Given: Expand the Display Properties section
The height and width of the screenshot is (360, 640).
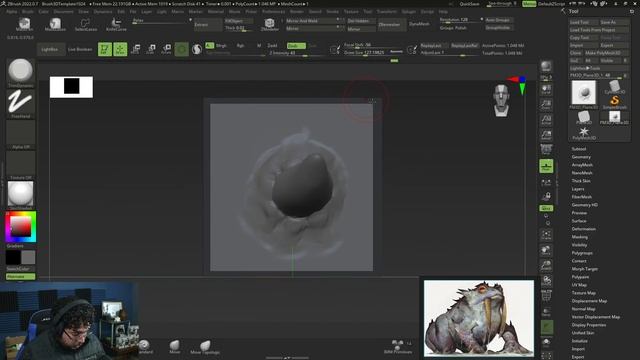Looking at the screenshot, I should coord(589,325).
